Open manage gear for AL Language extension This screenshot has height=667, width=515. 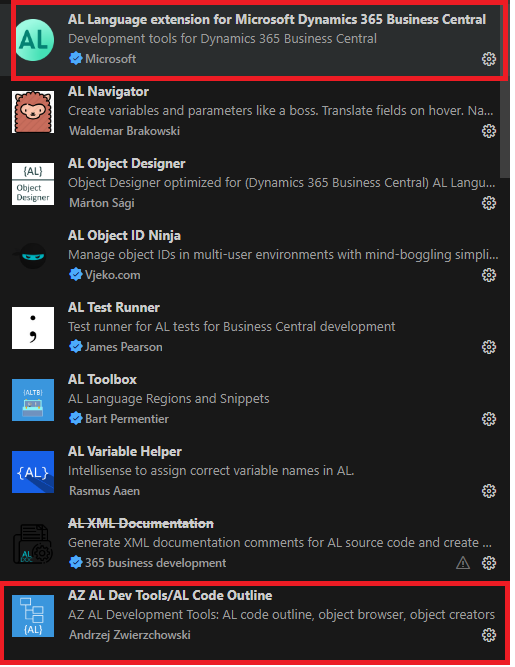489,59
